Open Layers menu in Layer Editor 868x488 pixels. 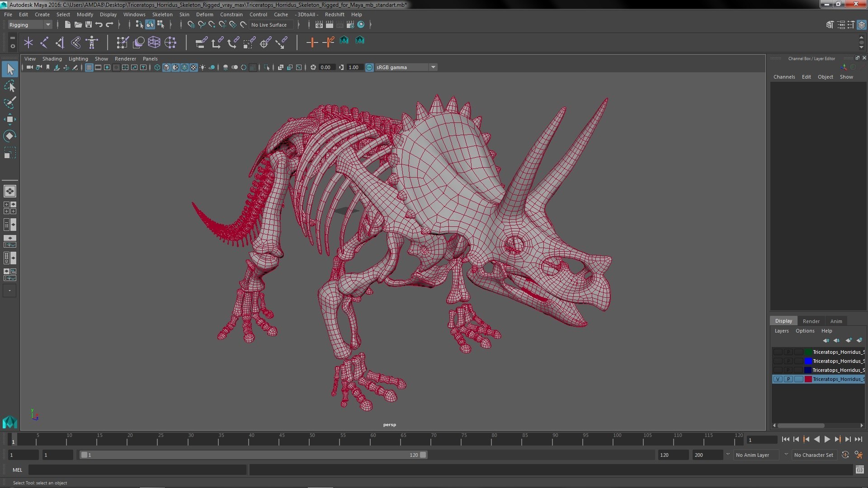click(781, 331)
